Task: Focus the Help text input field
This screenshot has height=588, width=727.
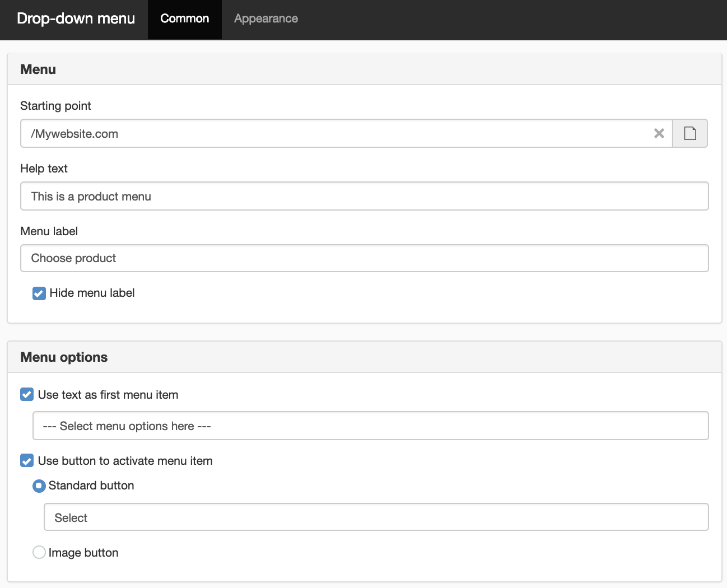Action: (x=365, y=196)
